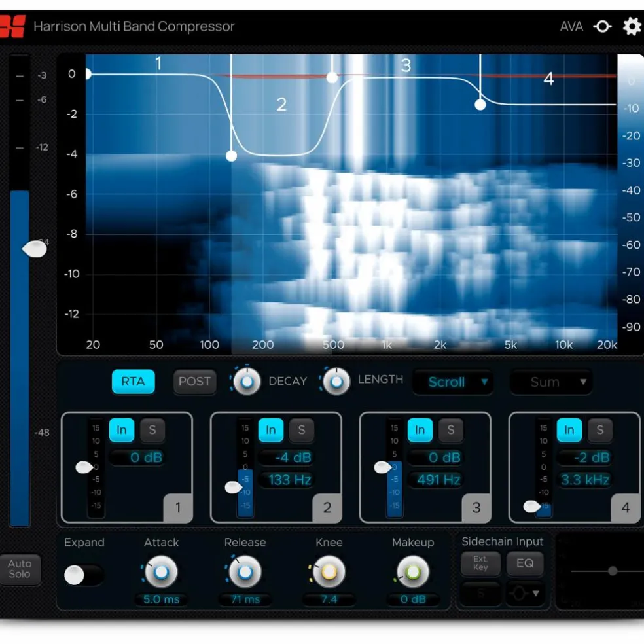The width and height of the screenshot is (644, 644).
Task: Click the Makeup gain knob
Action: coord(413,572)
